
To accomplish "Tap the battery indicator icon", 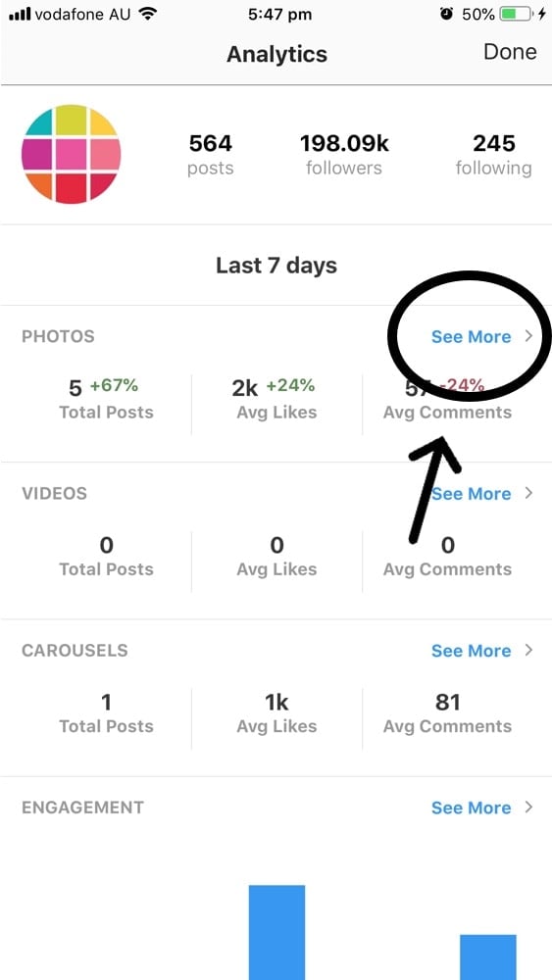I will (x=517, y=14).
